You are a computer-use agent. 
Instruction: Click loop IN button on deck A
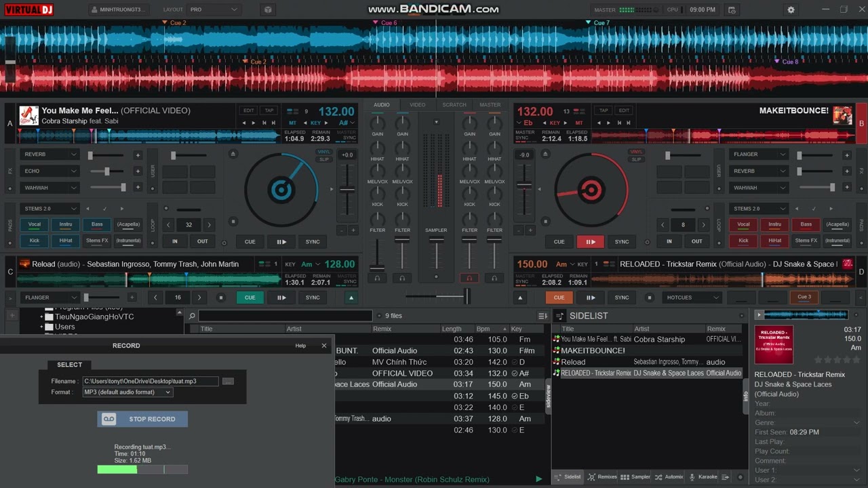point(175,241)
